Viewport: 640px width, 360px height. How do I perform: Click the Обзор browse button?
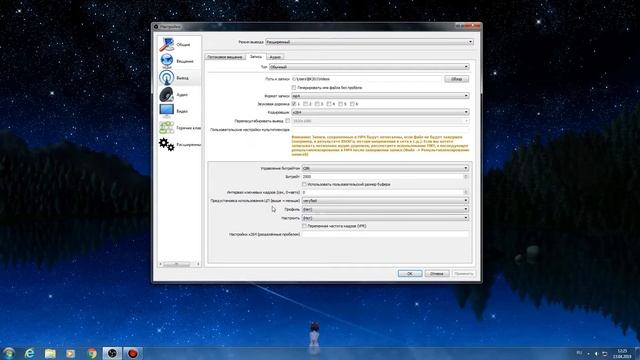click(457, 79)
